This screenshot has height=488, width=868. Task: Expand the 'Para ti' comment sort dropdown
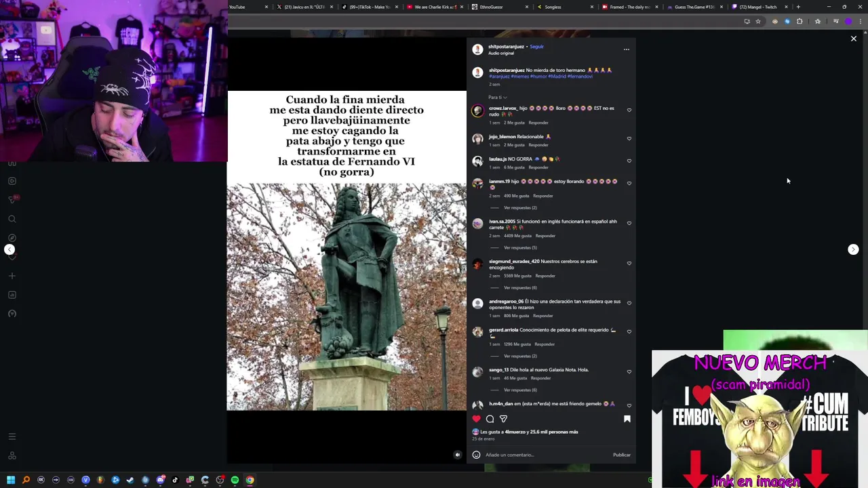[497, 98]
